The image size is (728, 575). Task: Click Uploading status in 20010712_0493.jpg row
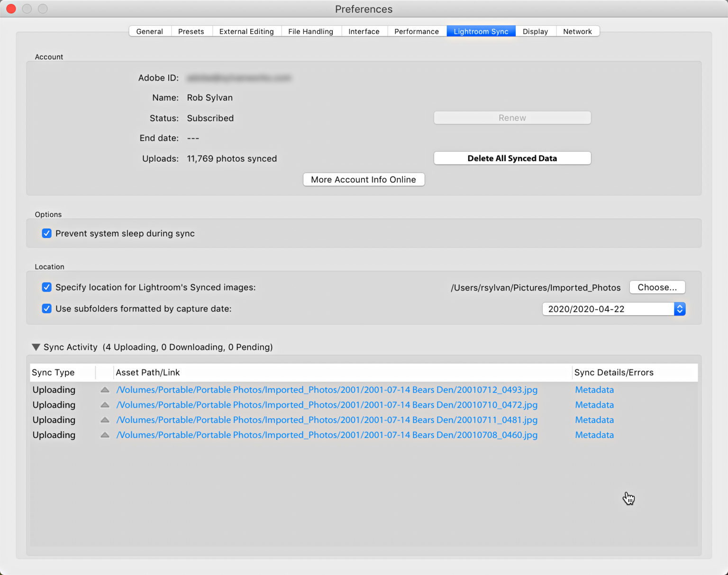click(x=54, y=390)
